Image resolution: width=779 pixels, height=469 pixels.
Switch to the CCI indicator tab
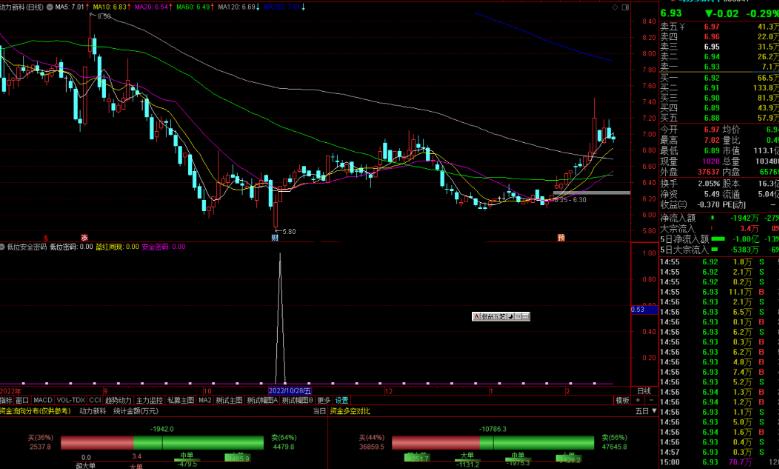[x=95, y=400]
